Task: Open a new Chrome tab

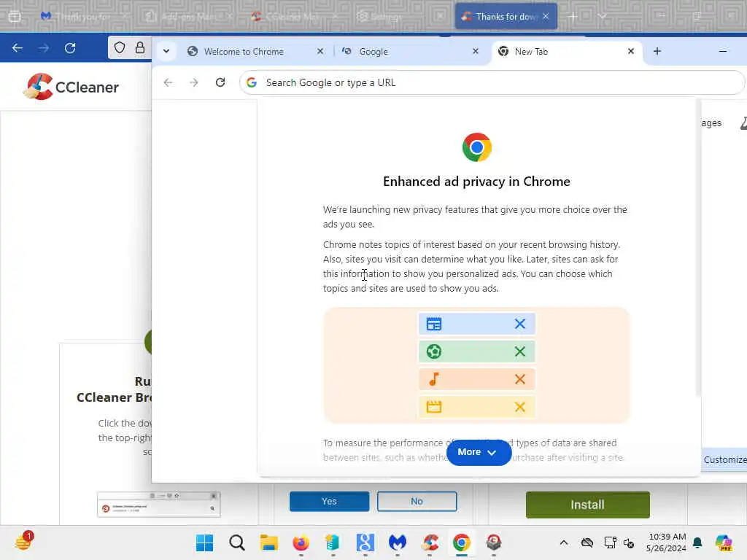Action: [x=657, y=51]
